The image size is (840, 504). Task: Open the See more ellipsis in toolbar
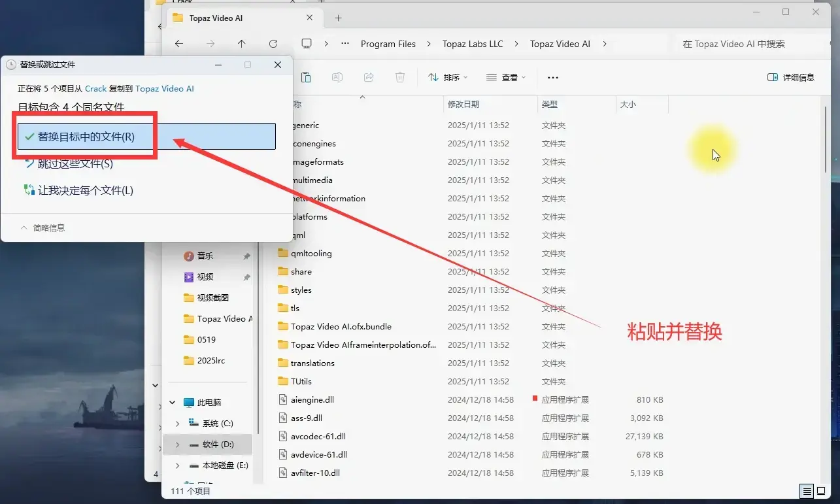[553, 77]
